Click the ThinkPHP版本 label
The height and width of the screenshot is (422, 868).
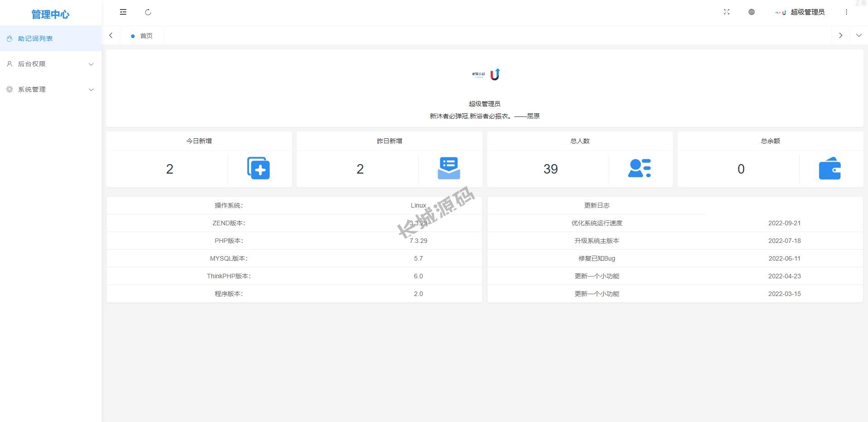tap(229, 276)
